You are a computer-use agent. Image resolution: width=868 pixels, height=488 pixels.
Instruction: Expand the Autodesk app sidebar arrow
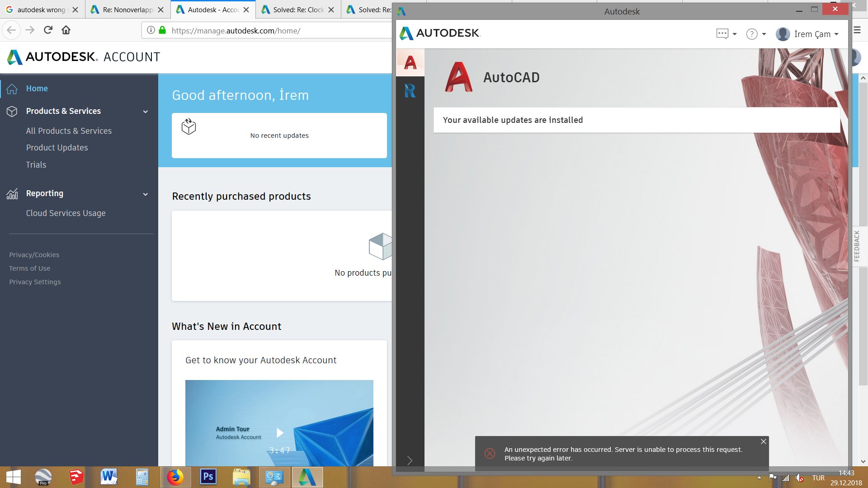click(410, 460)
